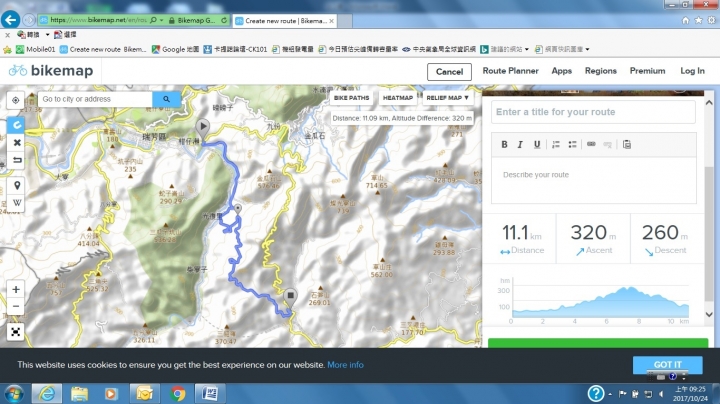Undo last route point
Viewport: 720px width, 404px height.
(x=17, y=160)
